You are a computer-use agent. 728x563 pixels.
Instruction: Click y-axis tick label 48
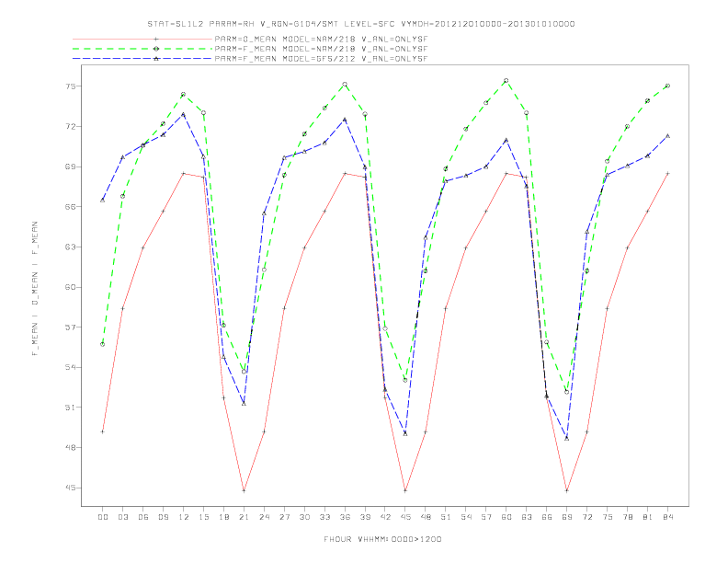coord(71,448)
